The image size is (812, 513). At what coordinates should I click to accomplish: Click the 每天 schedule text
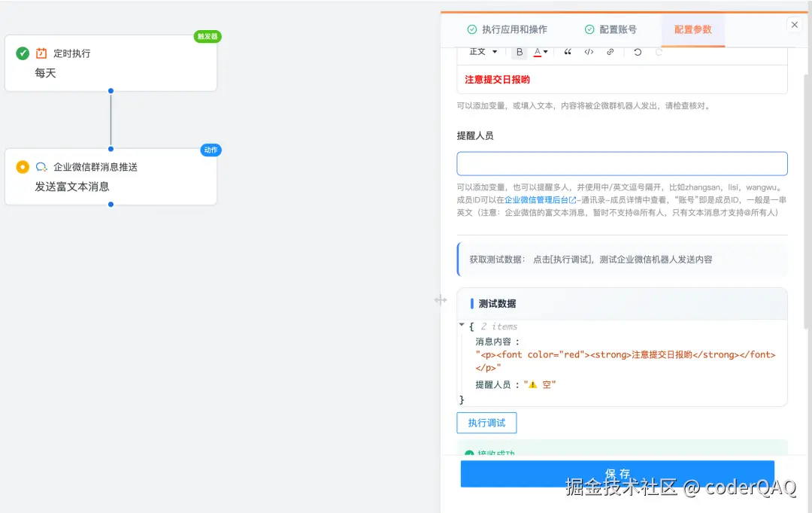tap(46, 73)
